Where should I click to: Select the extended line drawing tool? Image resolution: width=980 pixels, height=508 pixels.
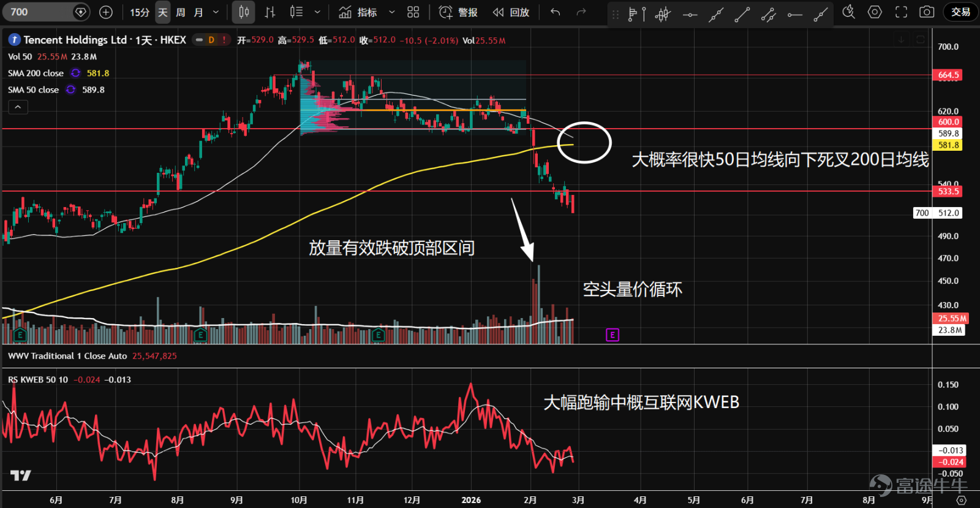pos(715,13)
